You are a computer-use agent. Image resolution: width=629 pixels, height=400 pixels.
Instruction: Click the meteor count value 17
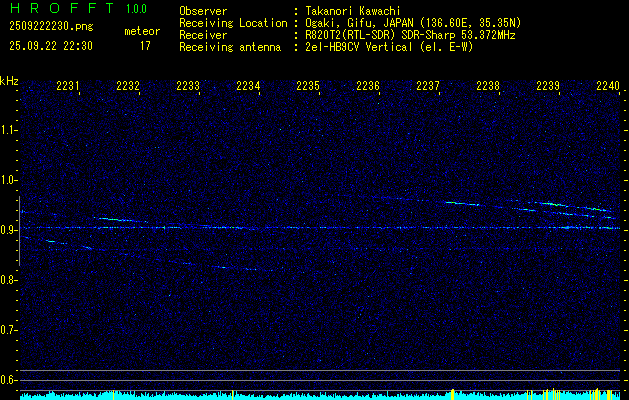(145, 46)
